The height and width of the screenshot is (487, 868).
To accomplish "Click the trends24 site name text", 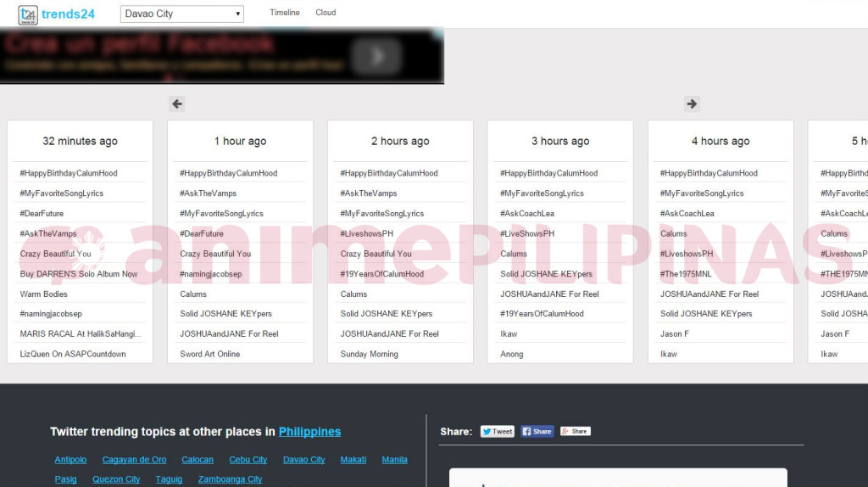I will point(68,14).
